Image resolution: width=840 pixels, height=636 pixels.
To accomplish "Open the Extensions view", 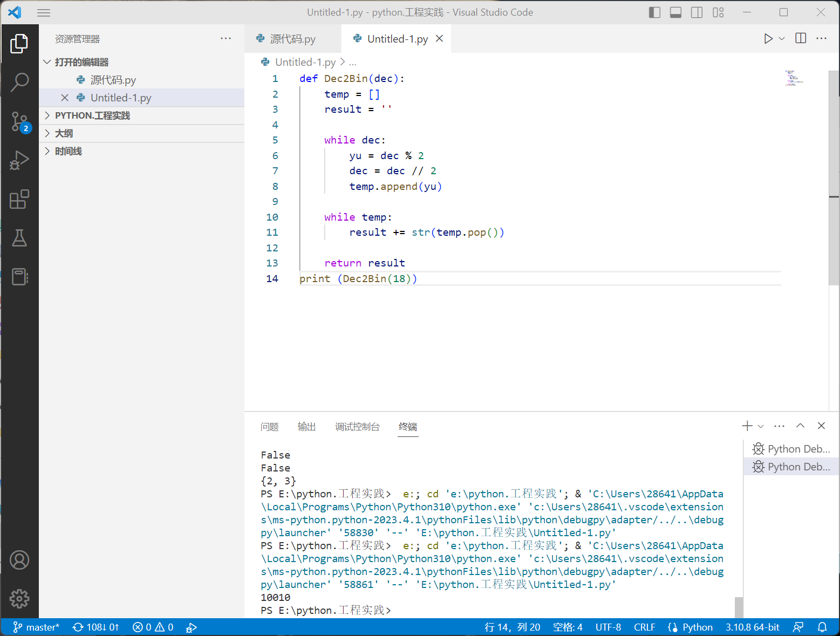I will 19,199.
